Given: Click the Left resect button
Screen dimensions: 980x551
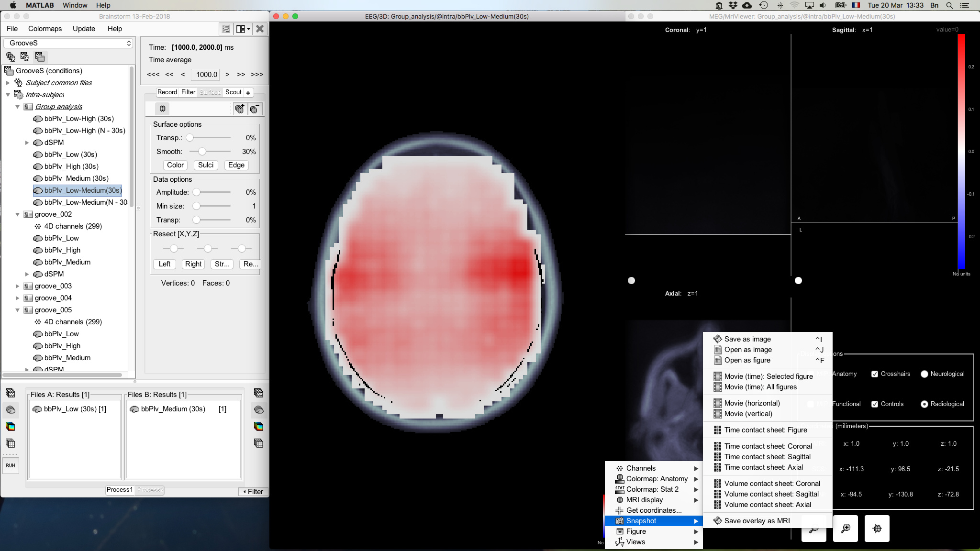Looking at the screenshot, I should point(165,264).
